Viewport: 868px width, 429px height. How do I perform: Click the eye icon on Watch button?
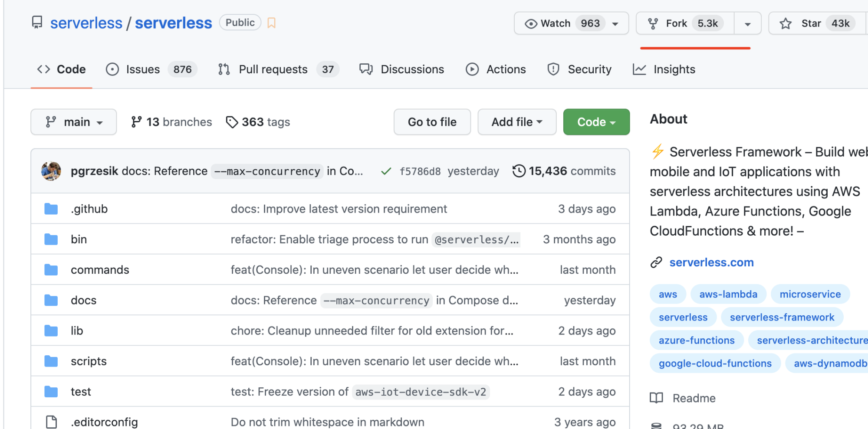coord(531,23)
